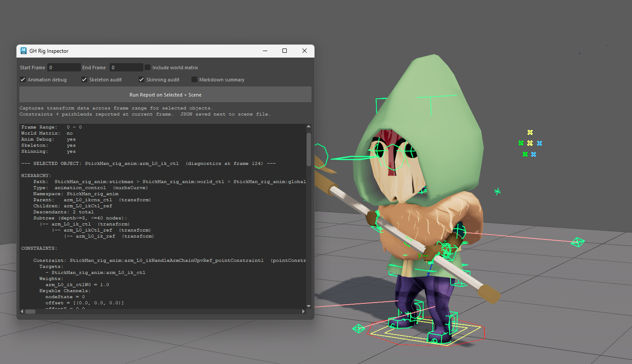Select the green diamond control right of character

point(577,242)
